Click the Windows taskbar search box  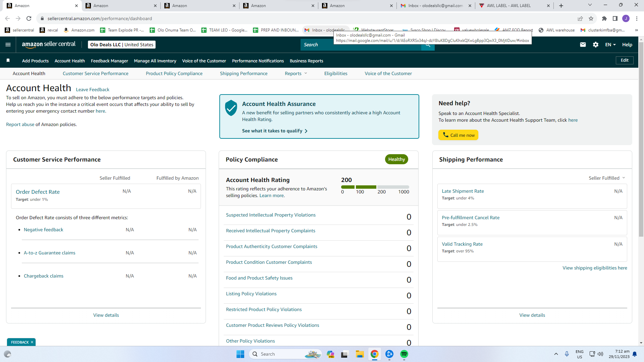tap(285, 354)
